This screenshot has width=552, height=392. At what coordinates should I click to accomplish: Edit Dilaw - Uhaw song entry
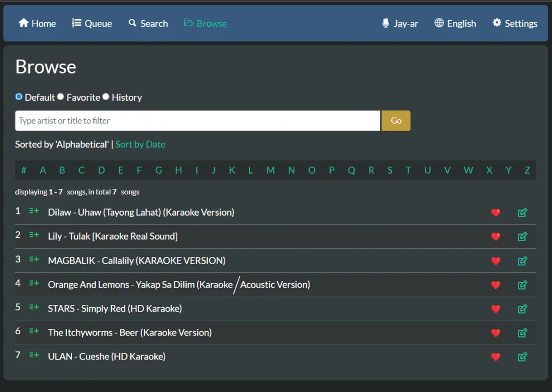point(523,212)
